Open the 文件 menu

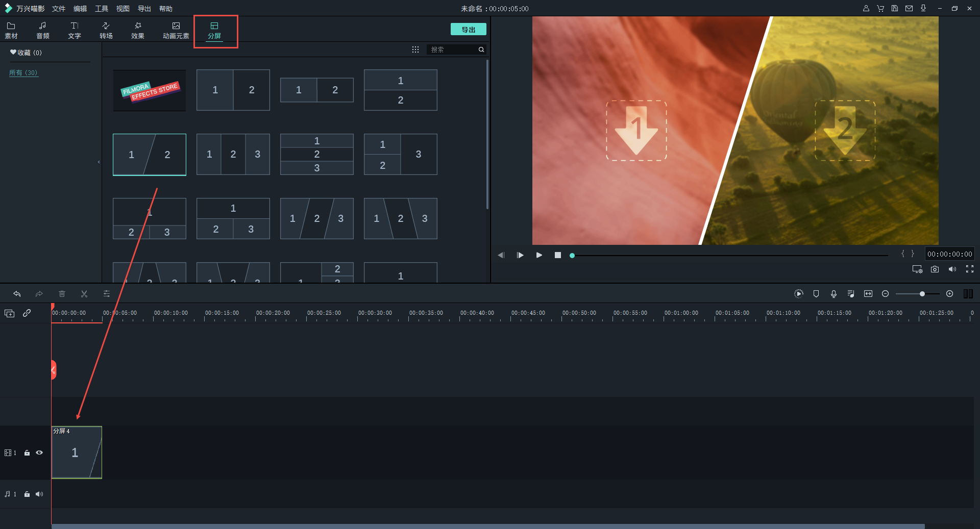point(59,9)
